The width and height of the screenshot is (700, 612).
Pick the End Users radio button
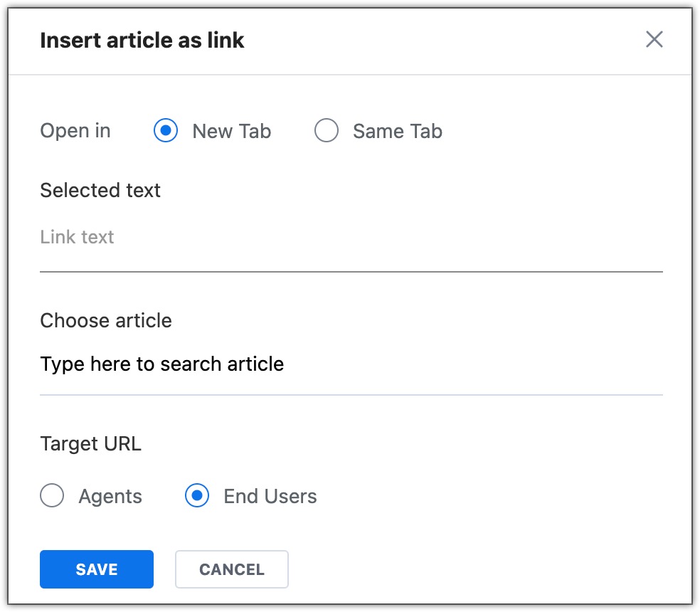click(x=197, y=495)
